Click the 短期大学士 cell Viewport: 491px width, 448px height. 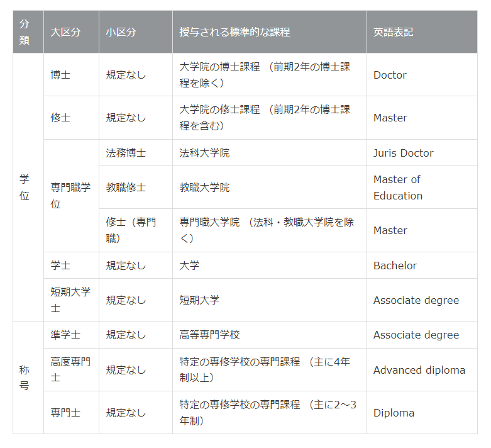pos(70,300)
